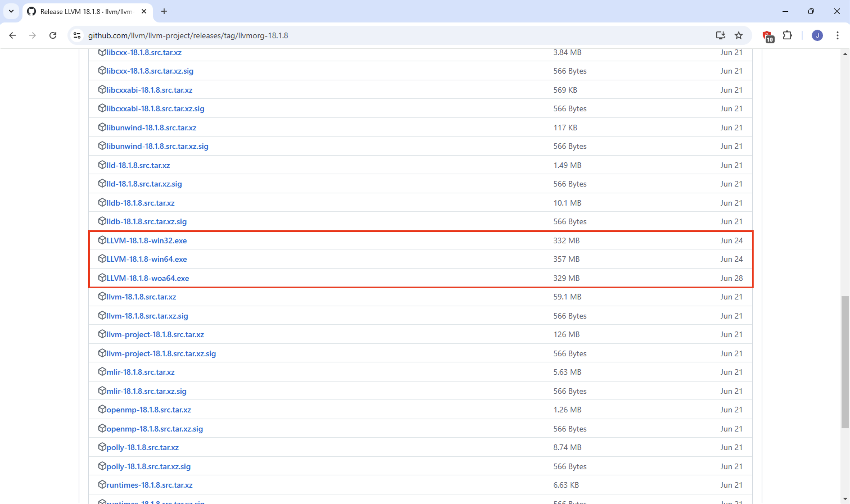Click the scrollbar down arrow

pos(845,499)
